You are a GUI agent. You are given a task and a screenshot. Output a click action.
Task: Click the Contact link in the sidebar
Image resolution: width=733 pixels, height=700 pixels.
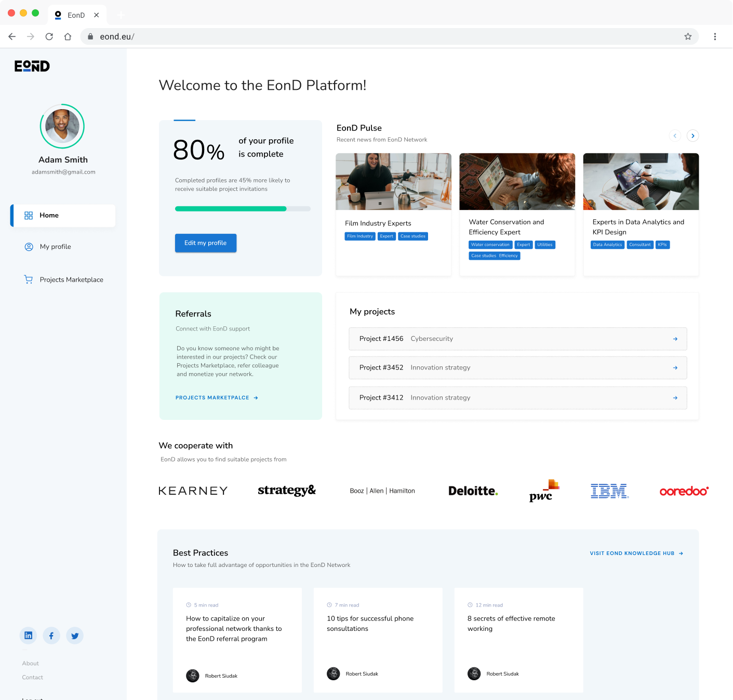click(x=32, y=677)
